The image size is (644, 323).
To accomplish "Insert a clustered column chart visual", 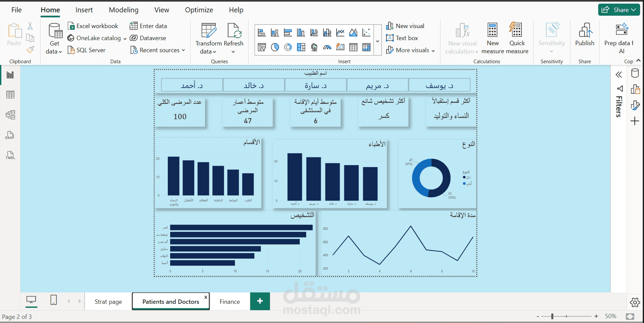I will click(301, 32).
